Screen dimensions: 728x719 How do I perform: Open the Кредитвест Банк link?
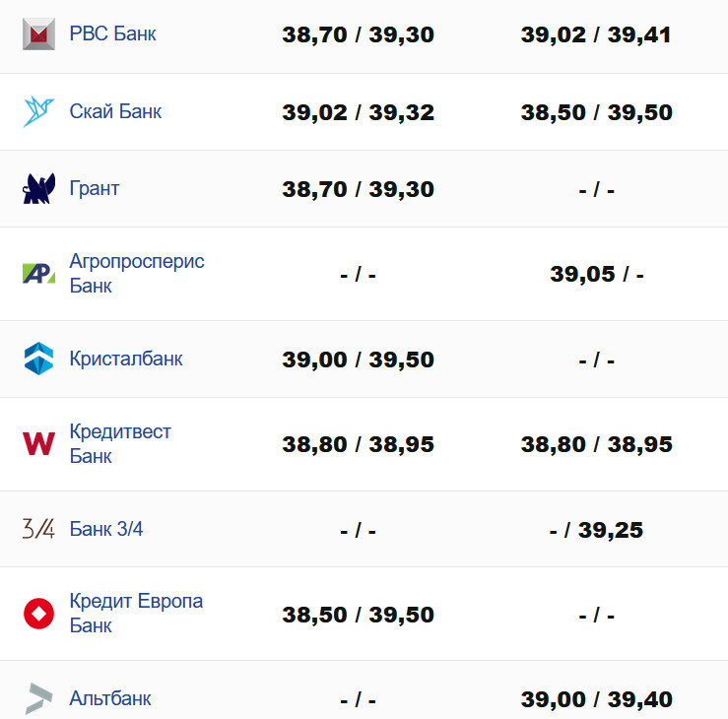[120, 444]
